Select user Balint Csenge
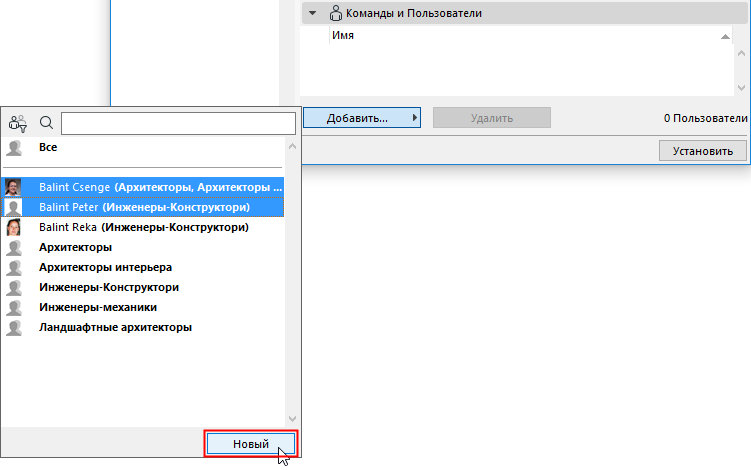This screenshot has height=470, width=751. 142,187
